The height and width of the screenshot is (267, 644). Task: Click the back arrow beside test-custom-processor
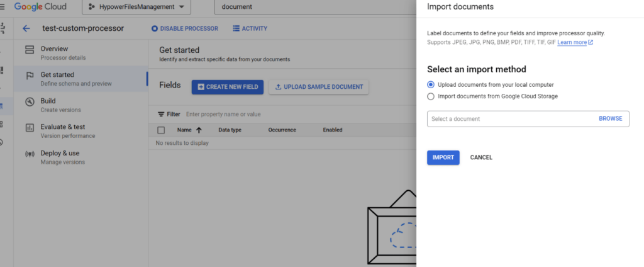pyautogui.click(x=26, y=28)
